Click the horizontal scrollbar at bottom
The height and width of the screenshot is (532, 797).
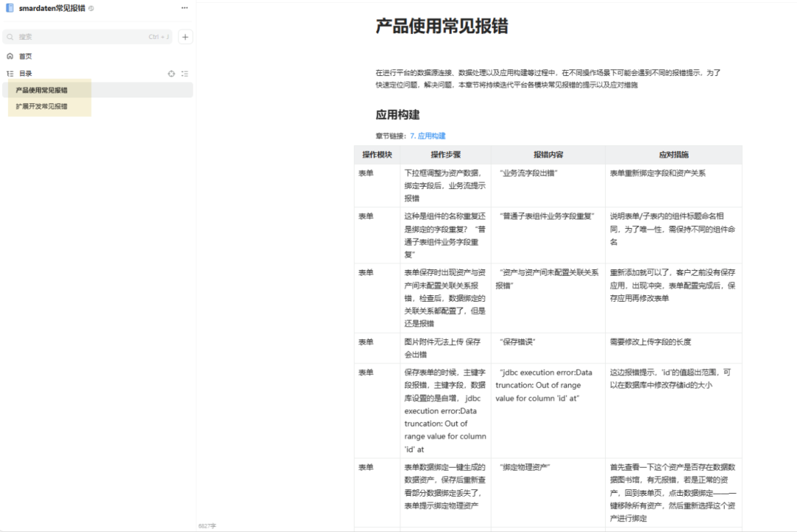[x=494, y=529]
